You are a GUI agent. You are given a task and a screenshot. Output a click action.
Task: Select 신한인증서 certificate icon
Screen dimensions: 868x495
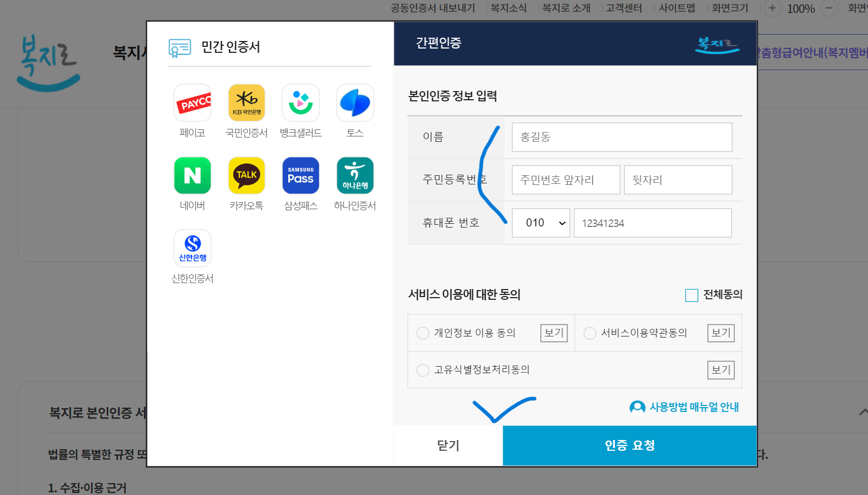click(x=192, y=248)
